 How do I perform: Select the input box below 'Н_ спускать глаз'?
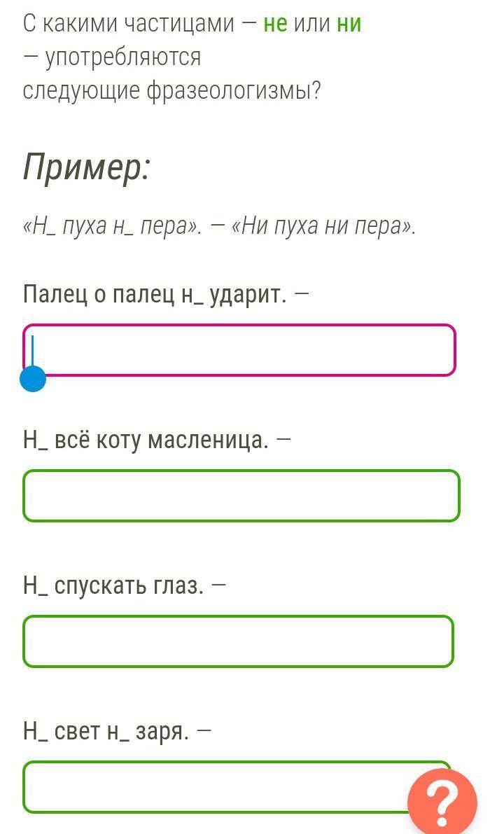coord(238,641)
